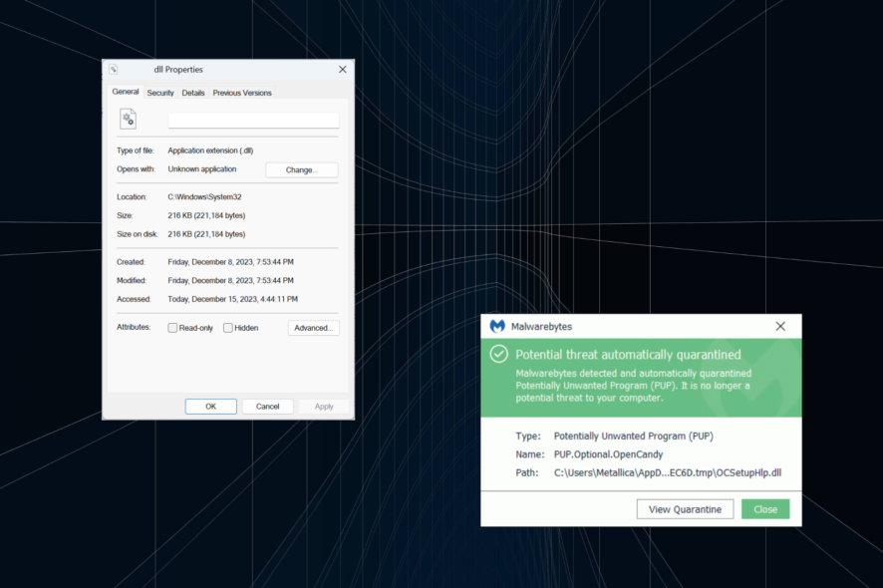The image size is (883, 588).
Task: Click the Accessed date Today, December 15, 2023
Action: click(233, 299)
